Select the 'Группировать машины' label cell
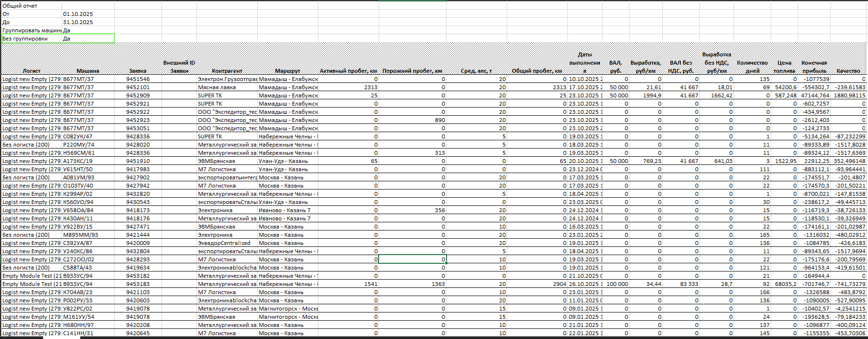Screen dimensions: 868x339 point(32,30)
